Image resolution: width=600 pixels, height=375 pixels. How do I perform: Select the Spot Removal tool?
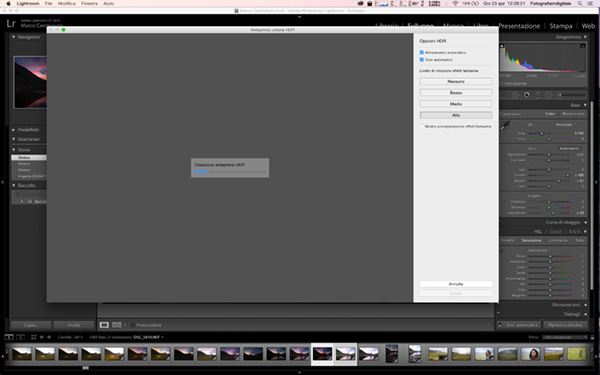tap(515, 95)
